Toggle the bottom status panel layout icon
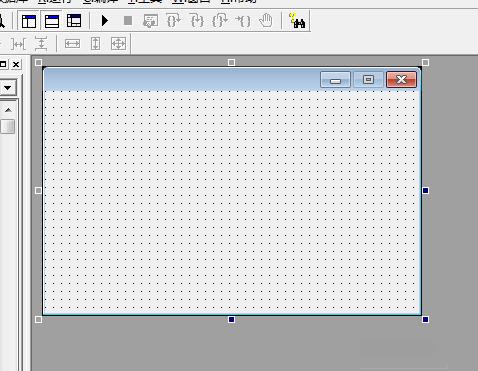This screenshot has width=478, height=371. (x=52, y=21)
